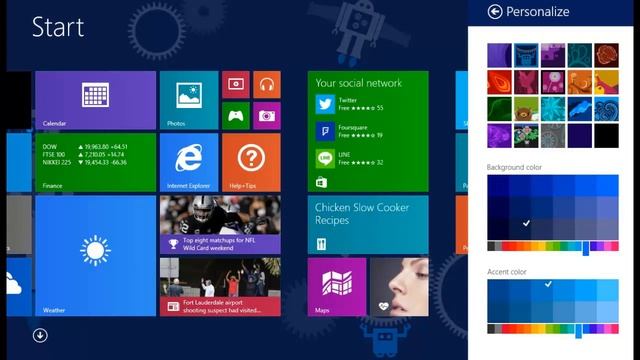Viewport: 640px width, 360px height.
Task: Pick the red-orange swirl pattern
Action: click(x=499, y=82)
